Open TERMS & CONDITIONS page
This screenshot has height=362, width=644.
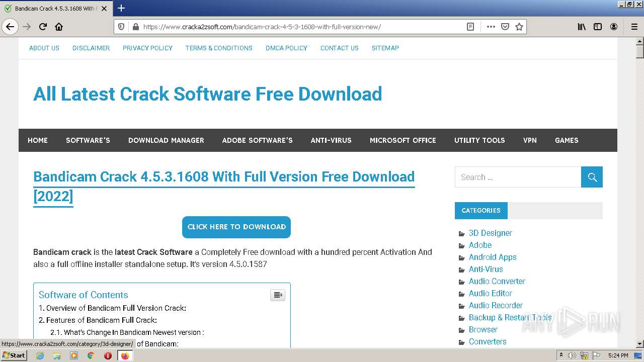pos(219,48)
